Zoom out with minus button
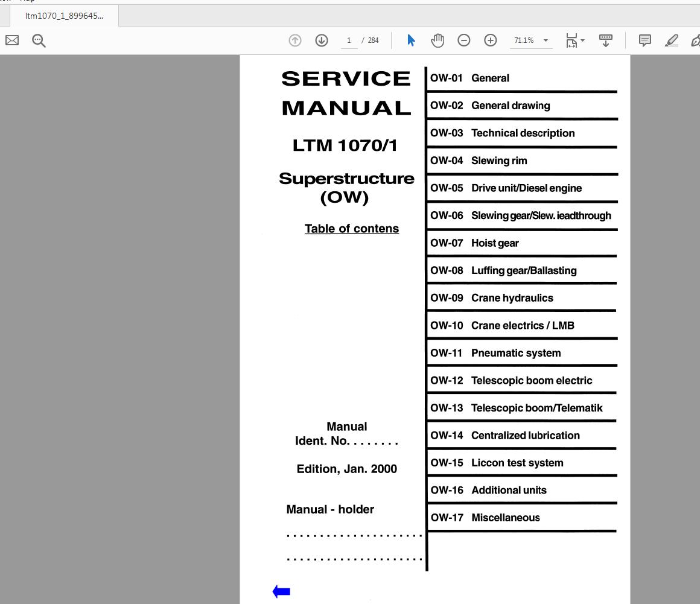Viewport: 700px width, 604px height. 464,40
